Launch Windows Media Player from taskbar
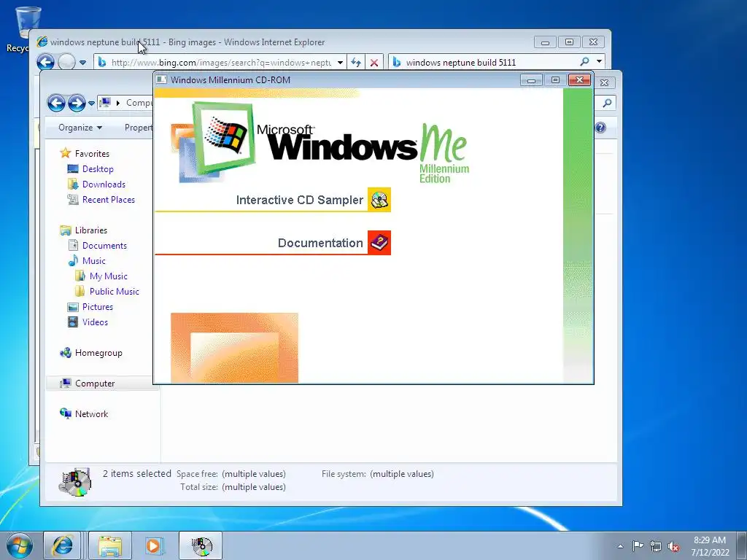The width and height of the screenshot is (747, 560). point(155,545)
